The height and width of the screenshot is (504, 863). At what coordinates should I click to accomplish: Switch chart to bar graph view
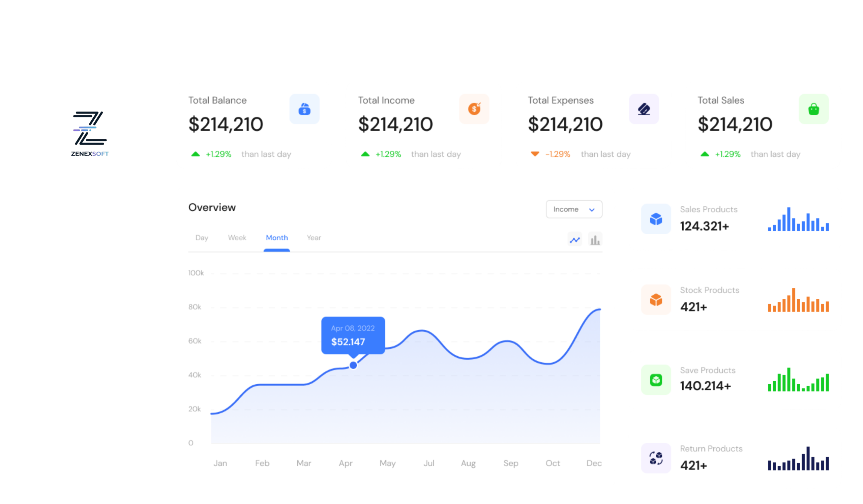(x=595, y=240)
